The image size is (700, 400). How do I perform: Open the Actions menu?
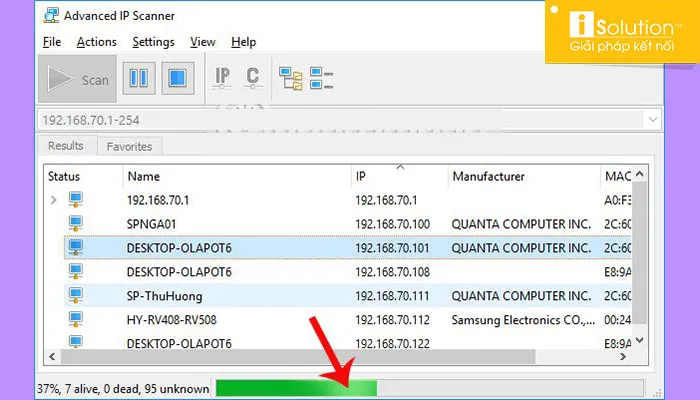click(96, 42)
